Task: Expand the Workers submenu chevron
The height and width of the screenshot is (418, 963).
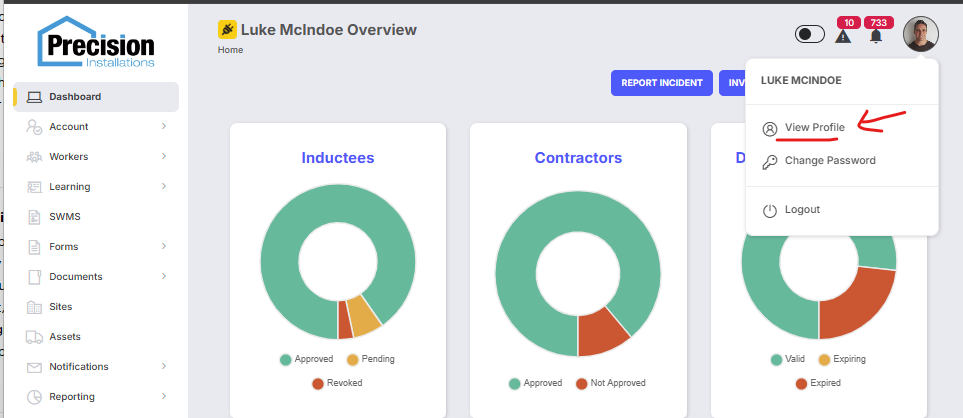Action: click(x=163, y=157)
